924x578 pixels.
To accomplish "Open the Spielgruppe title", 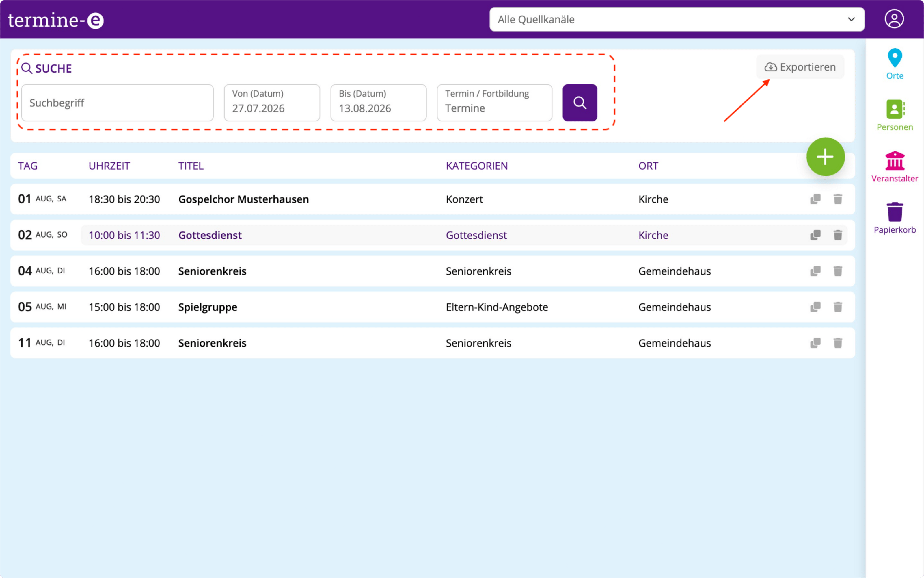I will [208, 307].
